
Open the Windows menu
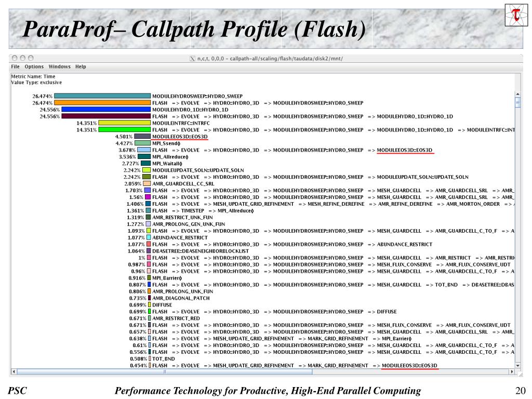tap(59, 66)
